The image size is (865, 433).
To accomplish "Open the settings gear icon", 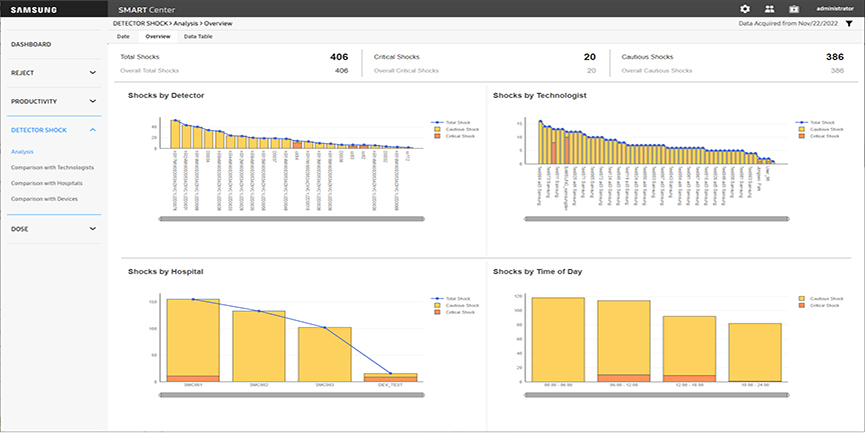I will tap(744, 8).
